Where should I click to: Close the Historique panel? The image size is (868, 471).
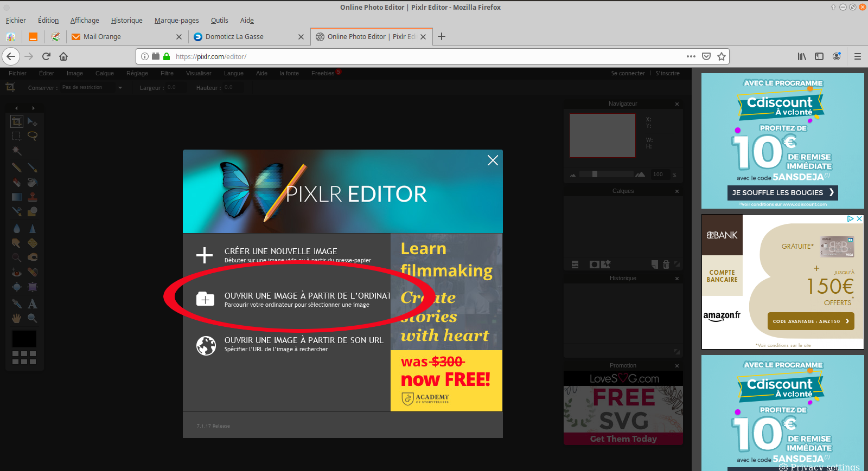tap(677, 279)
